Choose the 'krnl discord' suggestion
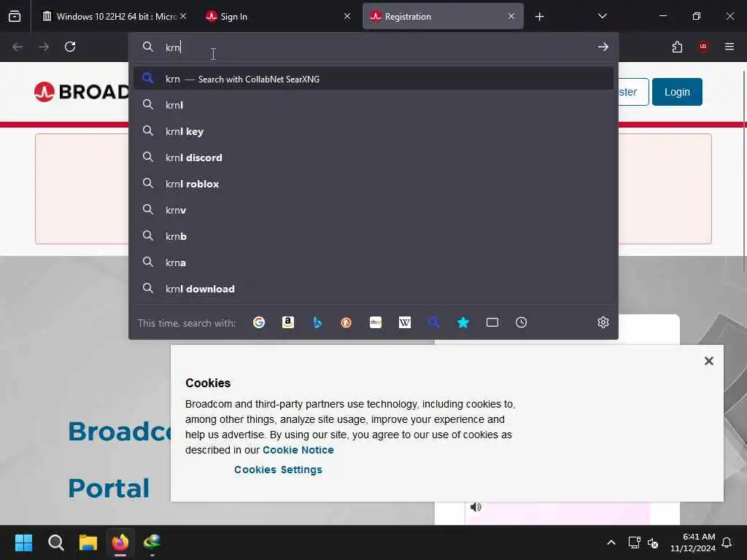The image size is (747, 560). pyautogui.click(x=373, y=157)
